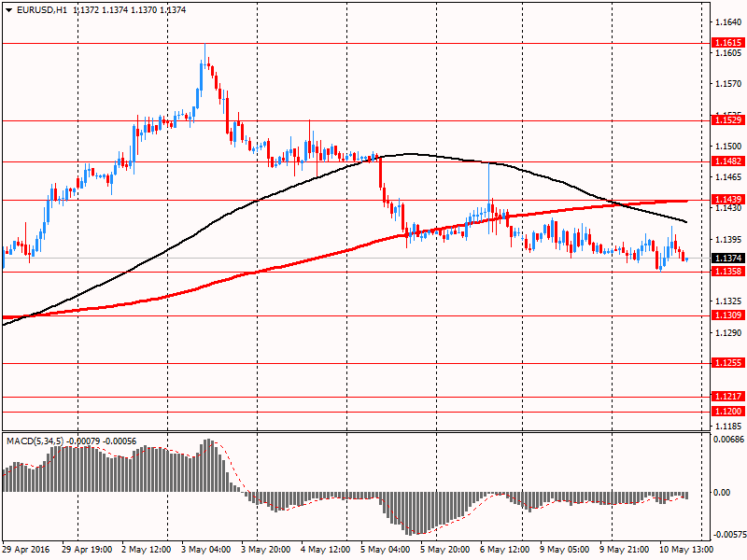The image size is (747, 560).
Task: Click the MACD(5,34,5) indicator label
Action: pos(35,441)
